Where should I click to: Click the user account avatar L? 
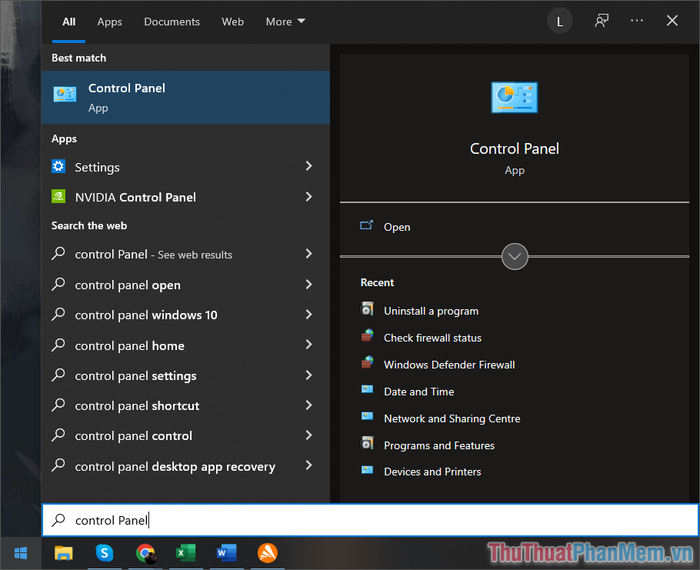coord(560,21)
